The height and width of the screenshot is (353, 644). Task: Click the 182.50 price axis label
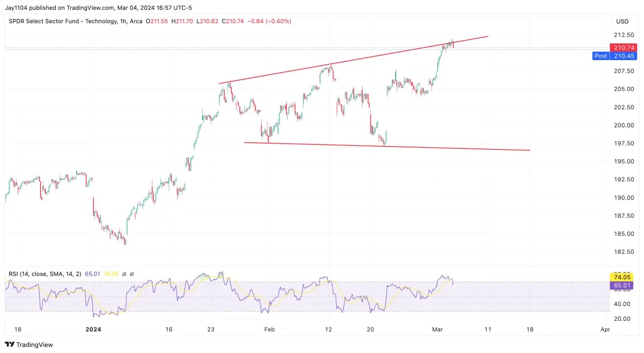pos(624,251)
